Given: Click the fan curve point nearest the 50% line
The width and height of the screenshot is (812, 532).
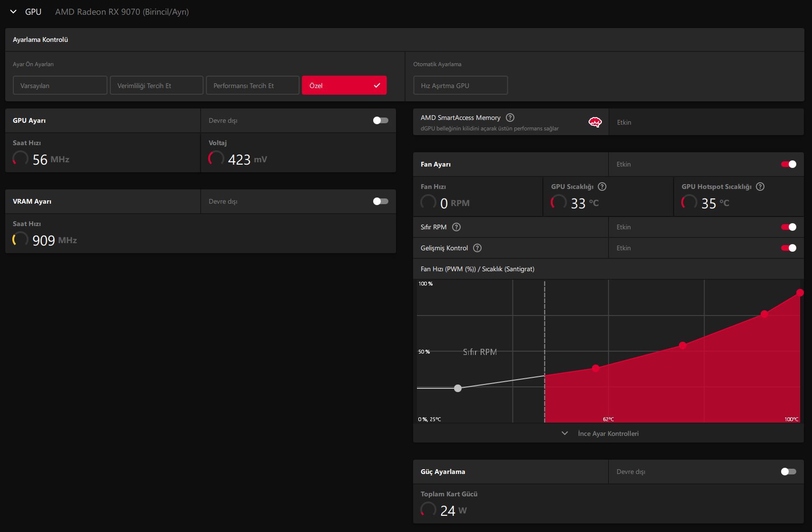Looking at the screenshot, I should (683, 345).
